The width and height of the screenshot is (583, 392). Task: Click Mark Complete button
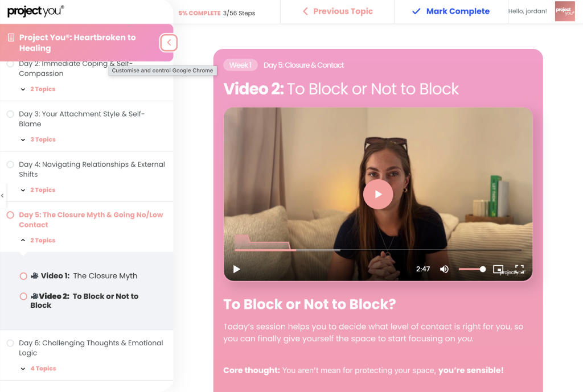[450, 11]
